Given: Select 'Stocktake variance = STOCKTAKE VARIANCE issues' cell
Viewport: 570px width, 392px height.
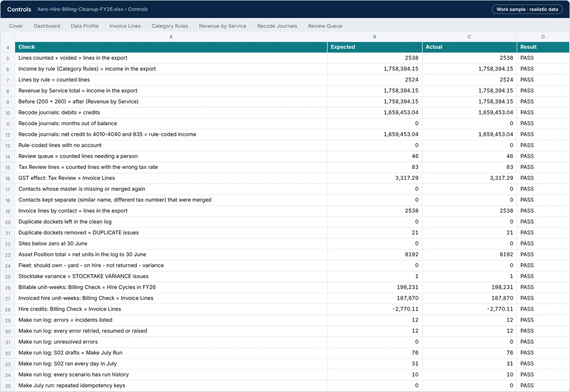Looking at the screenshot, I should pyautogui.click(x=171, y=277).
